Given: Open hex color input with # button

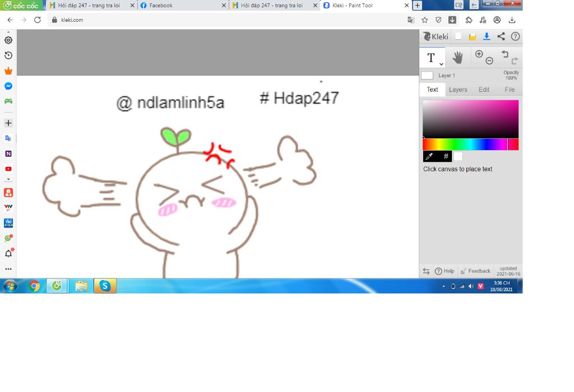Looking at the screenshot, I should point(446,156).
